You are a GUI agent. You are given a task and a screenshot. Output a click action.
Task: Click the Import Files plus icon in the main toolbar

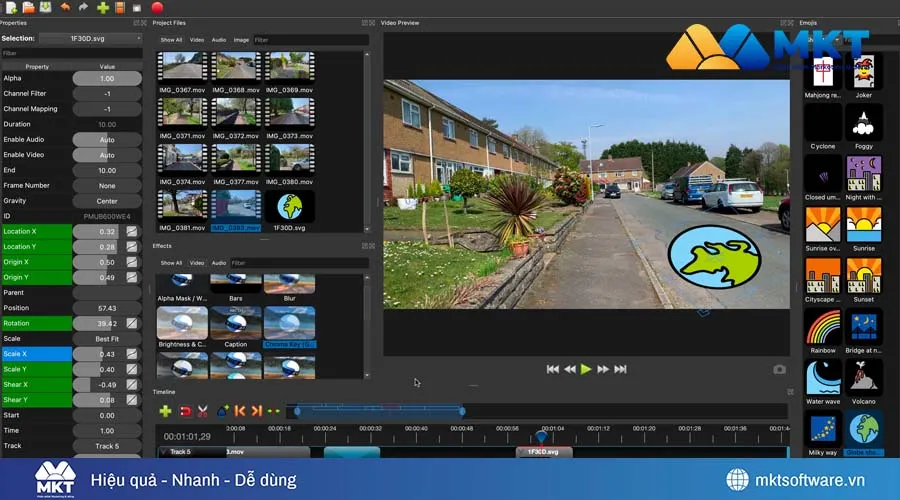103,7
